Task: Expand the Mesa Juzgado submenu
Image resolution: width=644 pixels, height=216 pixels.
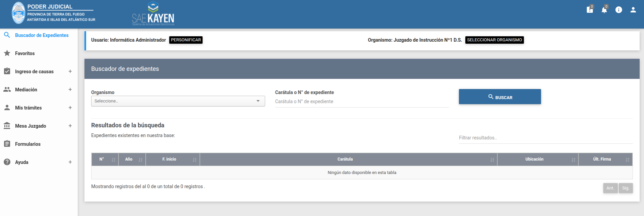Action: [x=70, y=126]
